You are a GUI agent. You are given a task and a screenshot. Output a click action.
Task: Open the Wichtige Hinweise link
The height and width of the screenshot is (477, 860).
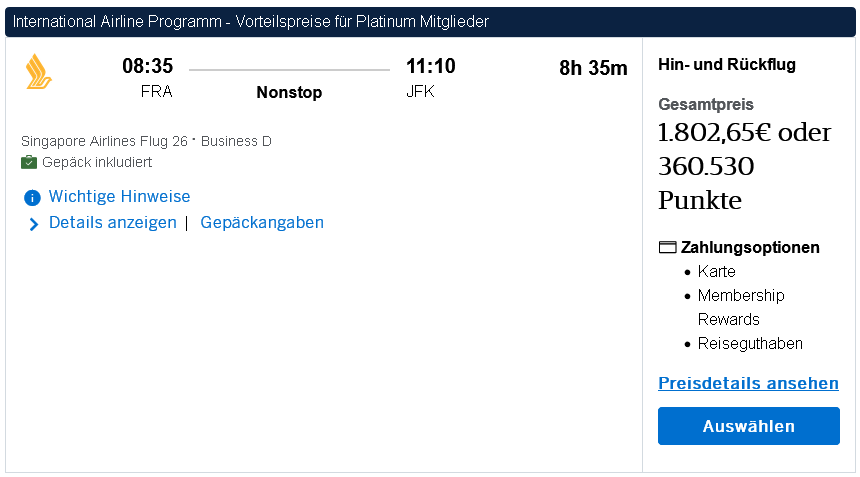(x=119, y=197)
